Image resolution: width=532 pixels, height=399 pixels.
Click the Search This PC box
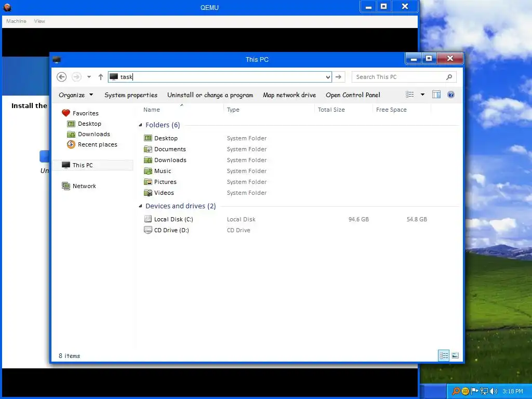coord(404,77)
